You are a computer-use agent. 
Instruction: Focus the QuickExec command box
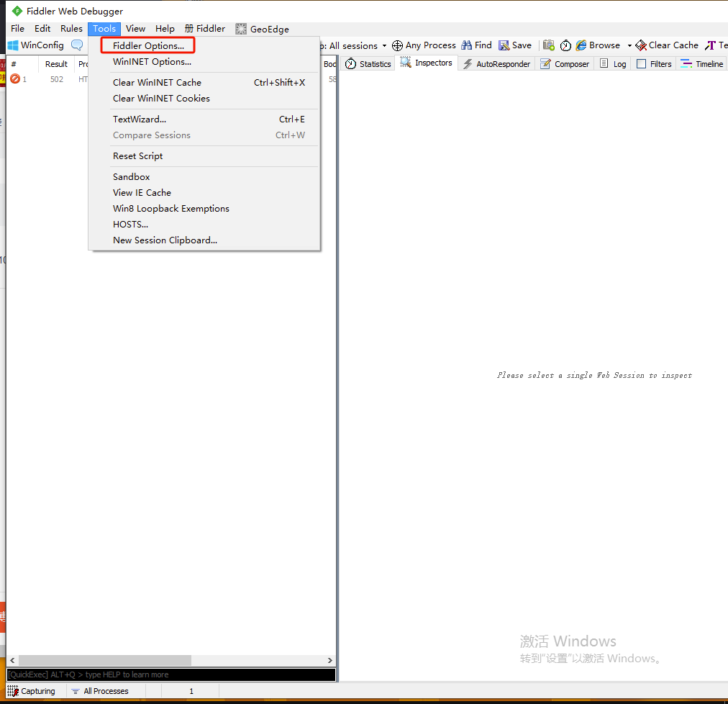tap(171, 674)
